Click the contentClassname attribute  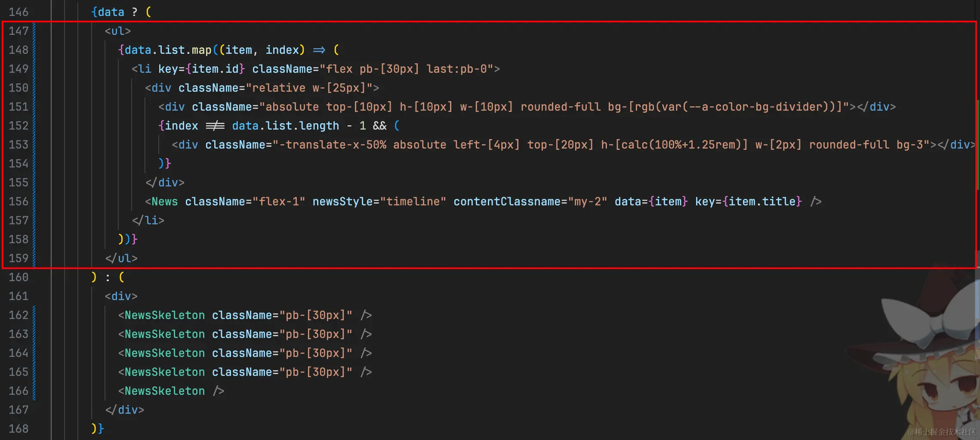click(506, 201)
